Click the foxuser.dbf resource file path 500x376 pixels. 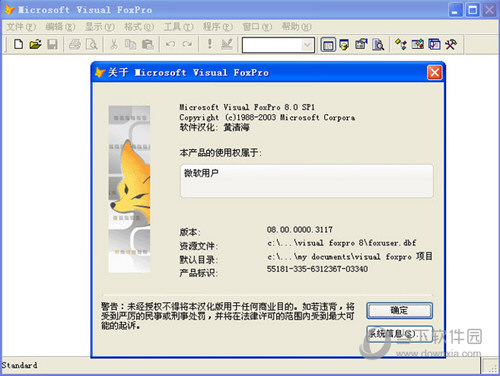[x=342, y=243]
